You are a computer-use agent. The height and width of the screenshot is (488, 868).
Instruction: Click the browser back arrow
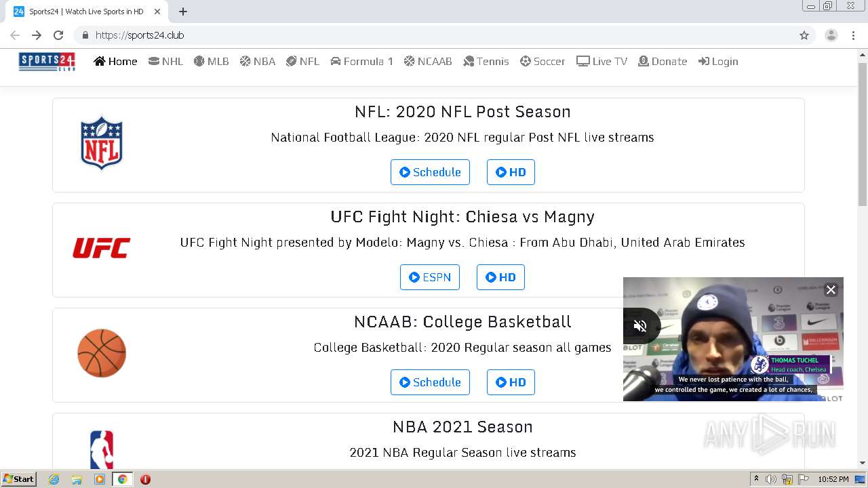(x=15, y=35)
